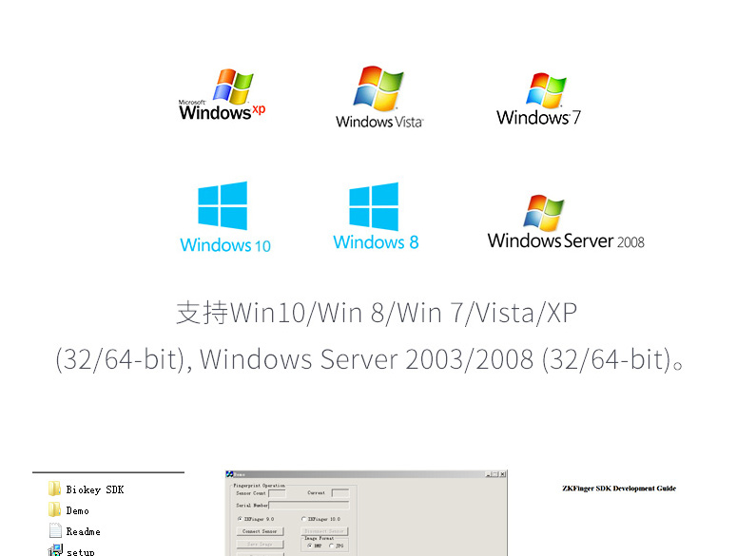Click the Sensor Count field
This screenshot has width=756, height=556.
tap(277, 493)
